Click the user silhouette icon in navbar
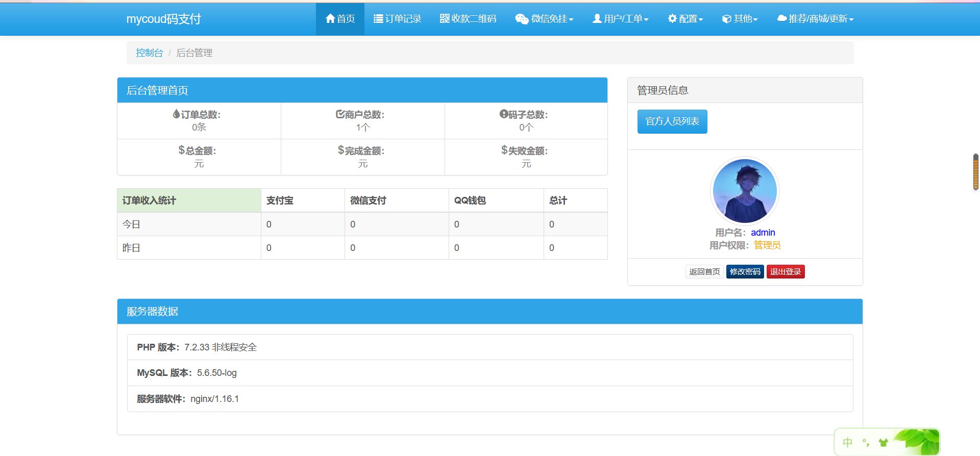980x456 pixels. (x=597, y=19)
